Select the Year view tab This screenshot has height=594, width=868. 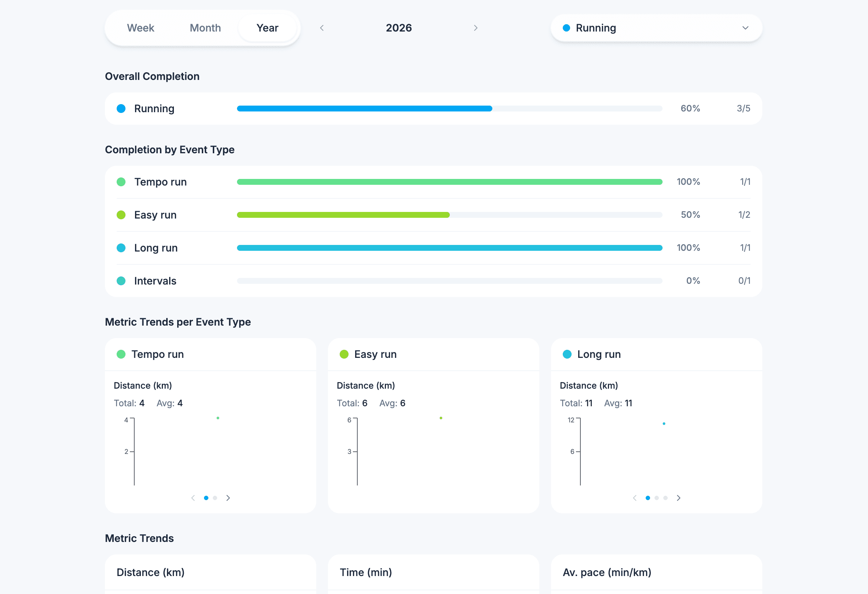(267, 28)
